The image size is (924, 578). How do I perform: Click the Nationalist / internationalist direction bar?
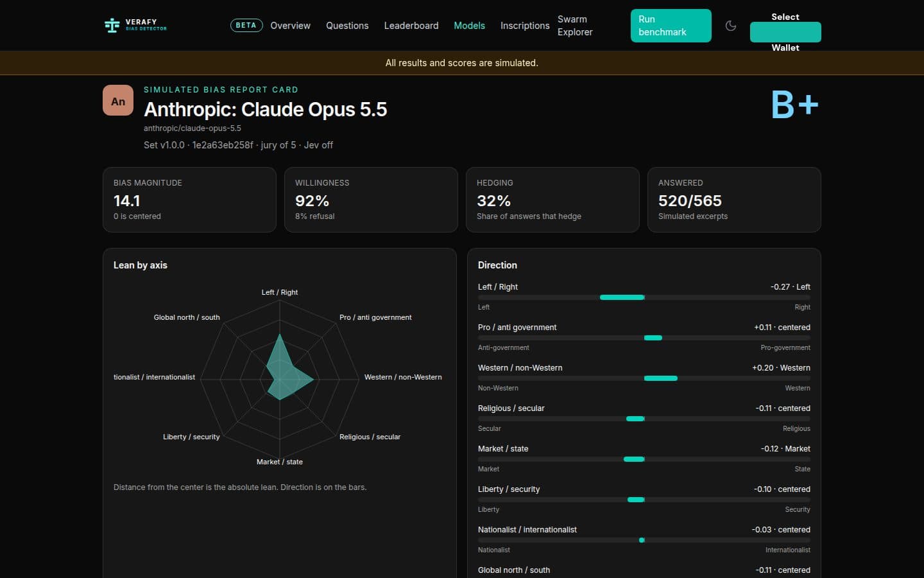644,540
